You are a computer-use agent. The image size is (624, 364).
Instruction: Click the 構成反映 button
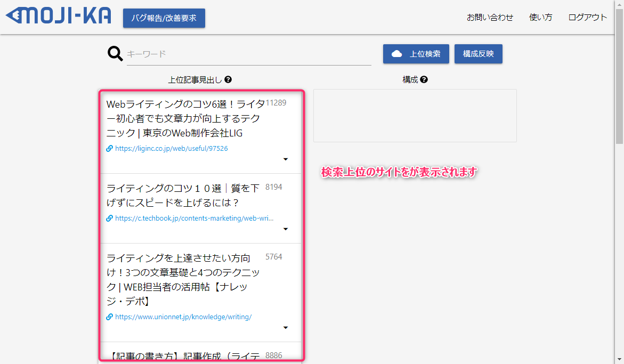(479, 54)
